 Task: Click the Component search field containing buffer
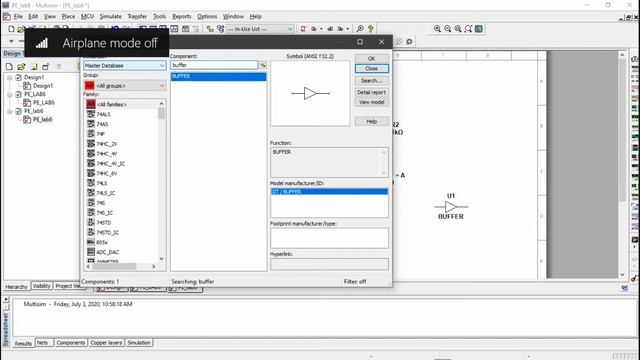click(214, 65)
